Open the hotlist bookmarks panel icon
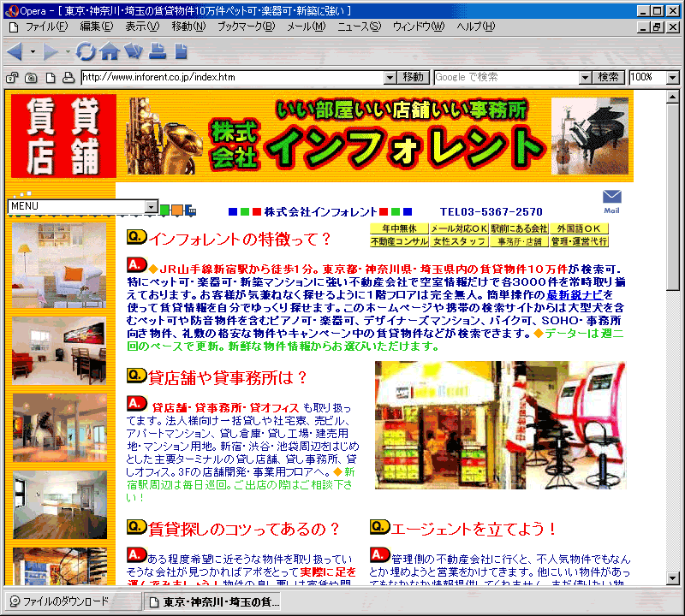 pos(134,51)
